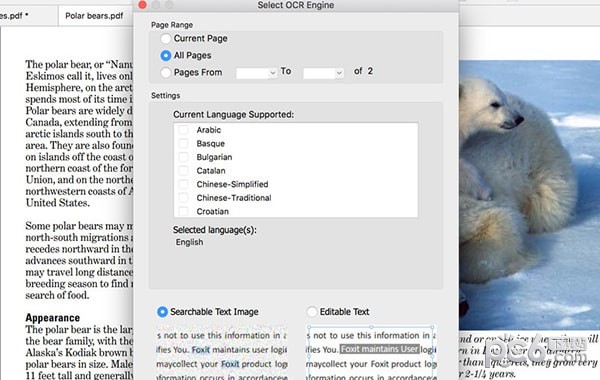Screen dimensions: 600x380
Task: Click the Croatian list row label
Action: (212, 211)
